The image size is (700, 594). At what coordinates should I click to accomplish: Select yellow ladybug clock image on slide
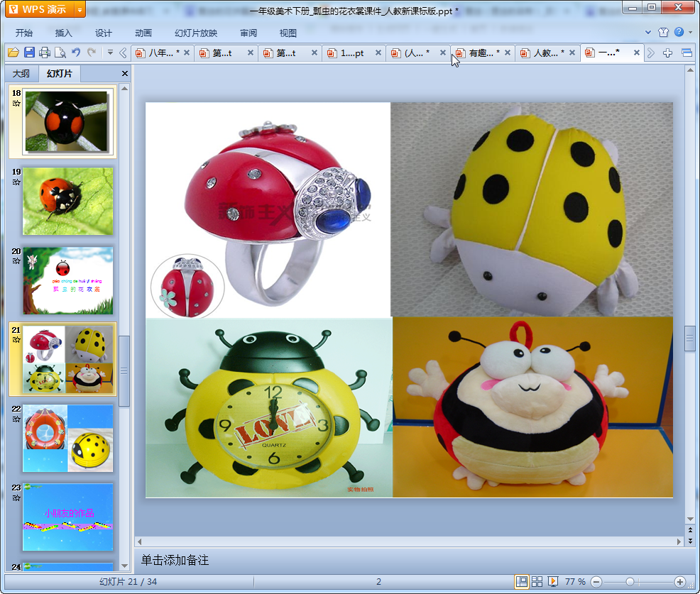(x=269, y=407)
